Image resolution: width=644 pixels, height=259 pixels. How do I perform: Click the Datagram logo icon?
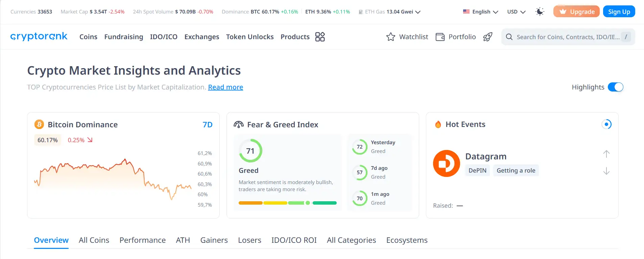tap(446, 163)
